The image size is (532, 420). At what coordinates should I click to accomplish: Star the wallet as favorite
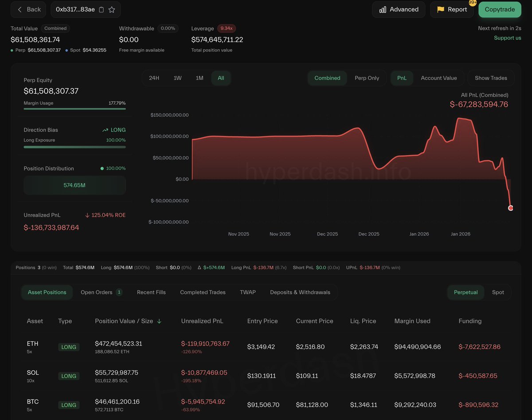(112, 9)
